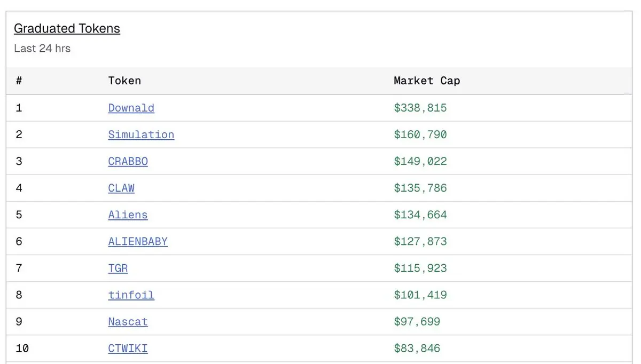Open the Simulation token page
The image size is (641, 364).
pos(141,134)
